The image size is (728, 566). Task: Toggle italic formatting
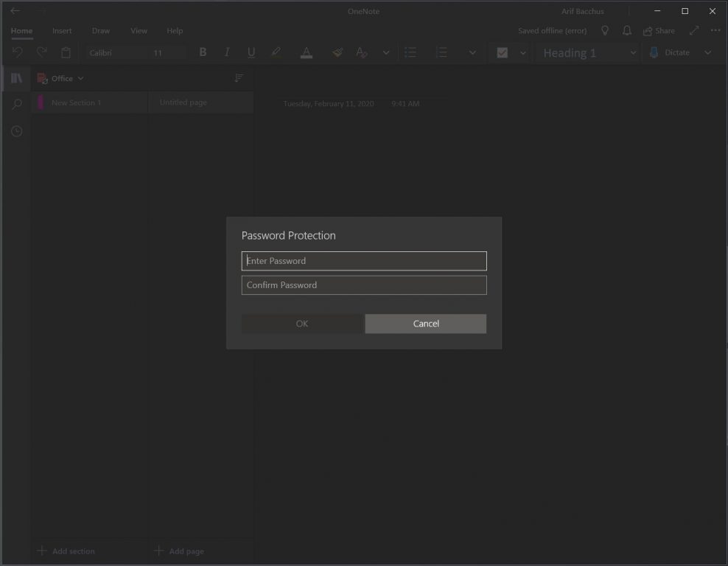pyautogui.click(x=227, y=52)
